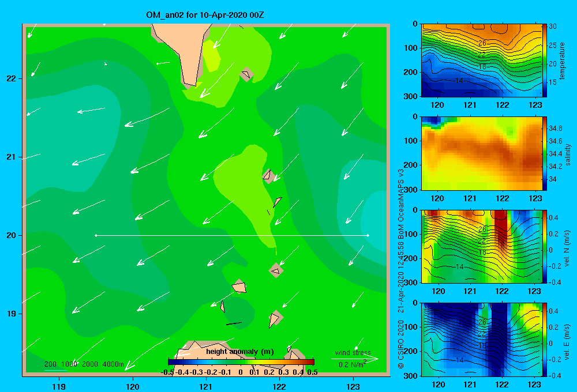Click longitude label 121 on main map axis
577x392 pixels.
pyautogui.click(x=206, y=386)
